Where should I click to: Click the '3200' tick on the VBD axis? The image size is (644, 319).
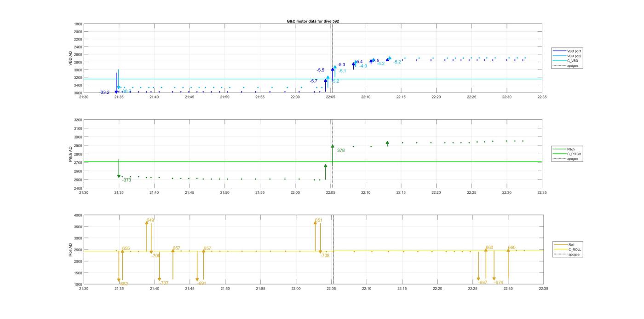pos(78,77)
